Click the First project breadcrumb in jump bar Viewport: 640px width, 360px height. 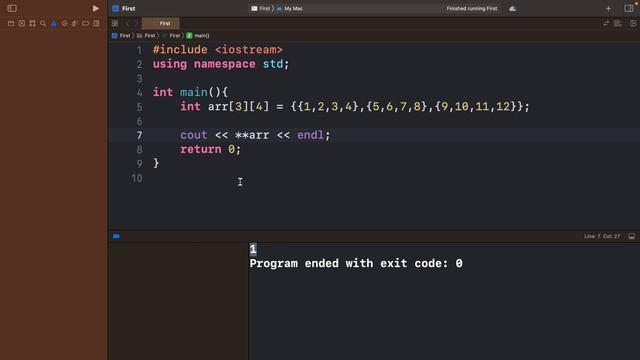tap(121, 36)
